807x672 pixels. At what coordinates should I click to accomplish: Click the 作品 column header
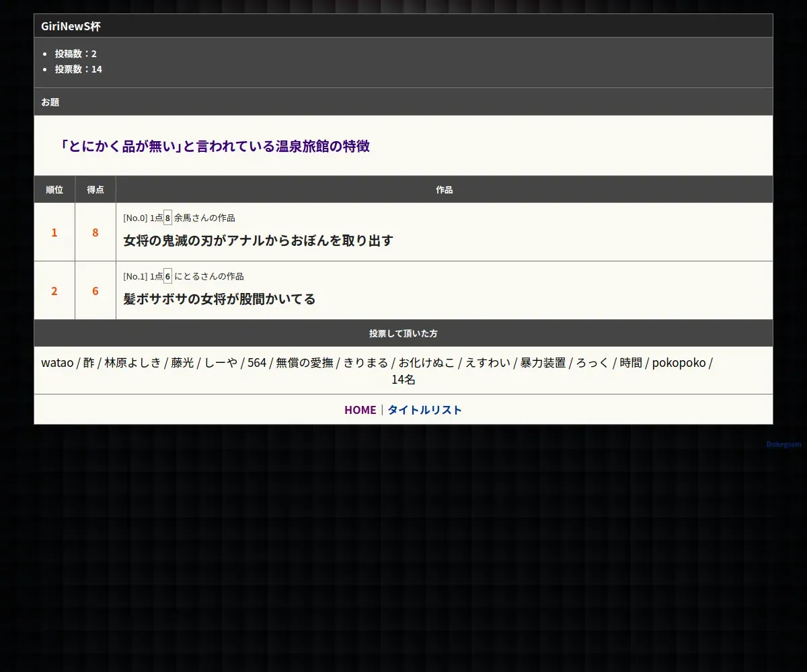click(444, 190)
